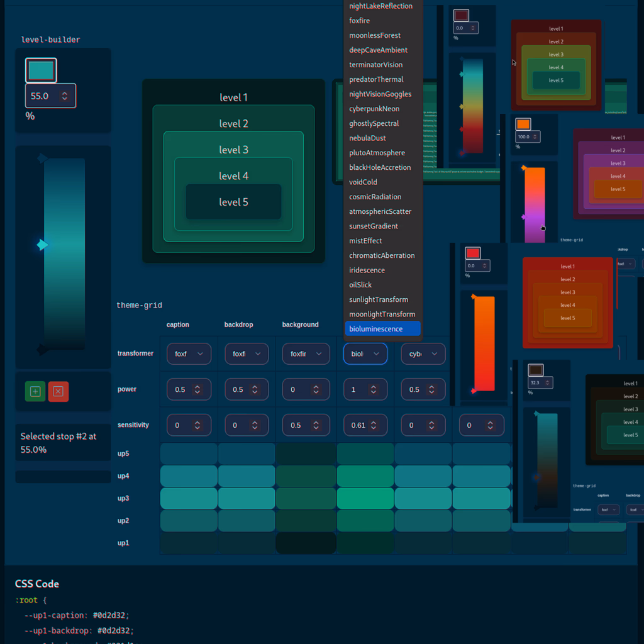Click the red remove-stop X button

pyautogui.click(x=58, y=391)
